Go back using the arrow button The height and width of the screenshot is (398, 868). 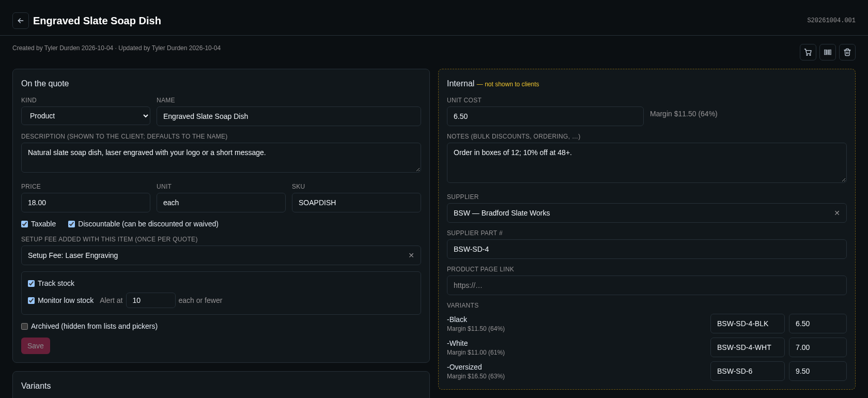point(21,21)
